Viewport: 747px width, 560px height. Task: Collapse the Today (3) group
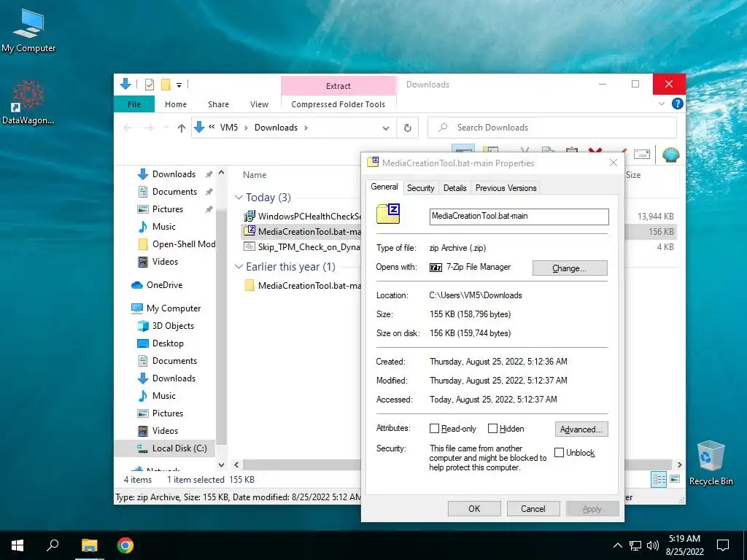(x=239, y=197)
